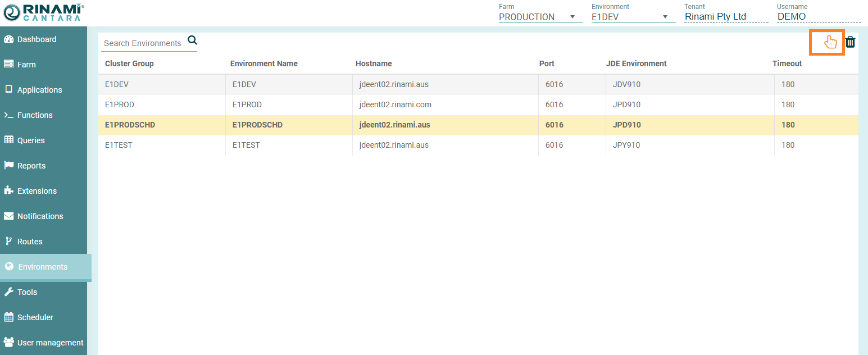Sort by the Hostname column header
This screenshot has width=868, height=355.
[374, 63]
